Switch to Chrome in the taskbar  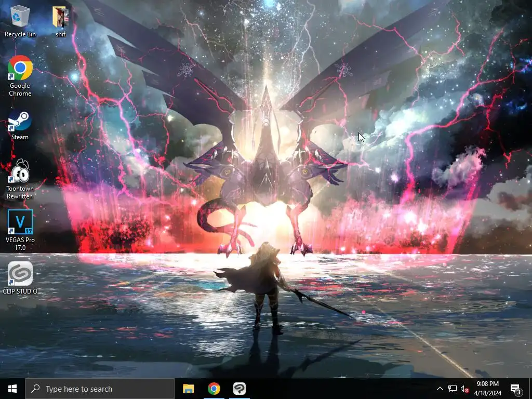214,389
